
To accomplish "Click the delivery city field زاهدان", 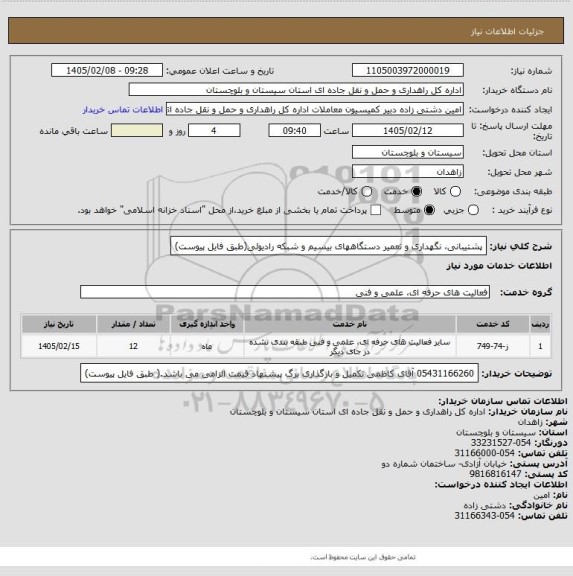I will tap(408, 172).
